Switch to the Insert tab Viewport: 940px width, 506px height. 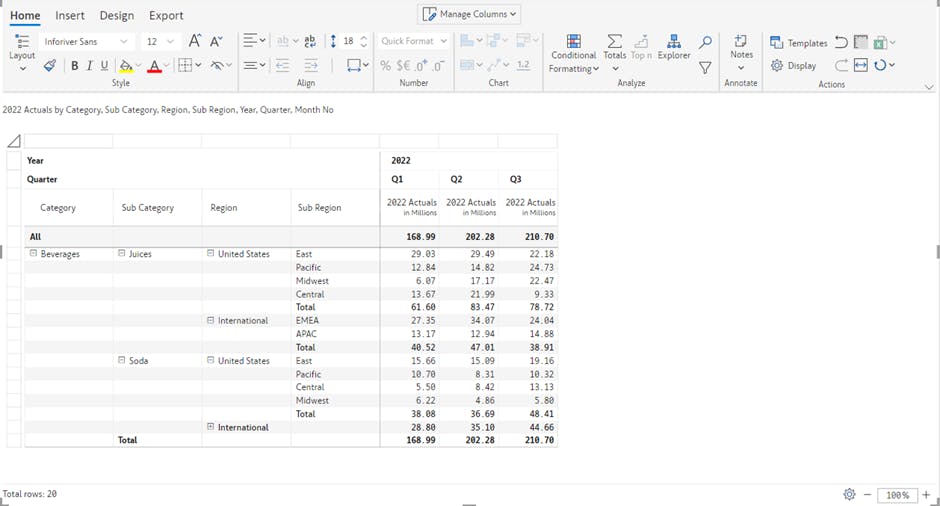coord(70,16)
